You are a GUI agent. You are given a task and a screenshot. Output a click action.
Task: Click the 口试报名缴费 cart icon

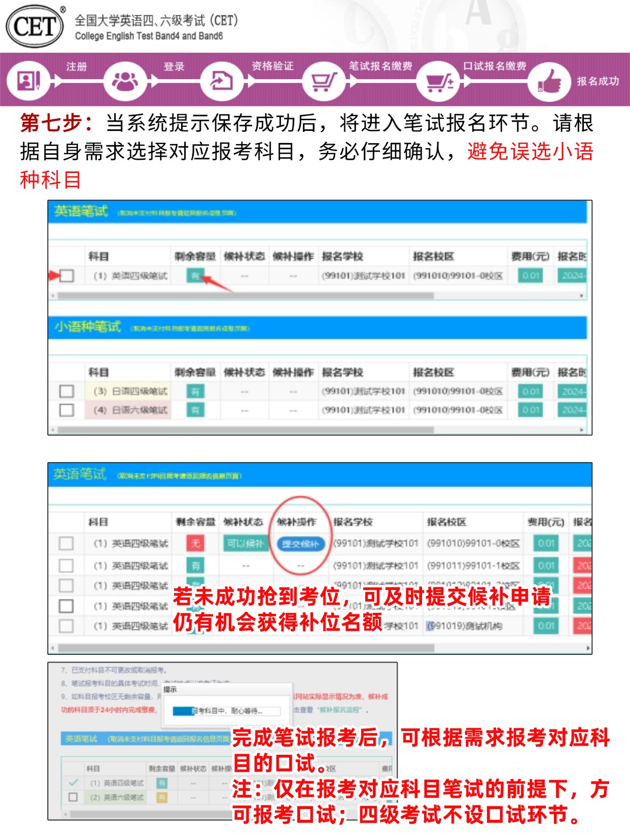pos(438,81)
